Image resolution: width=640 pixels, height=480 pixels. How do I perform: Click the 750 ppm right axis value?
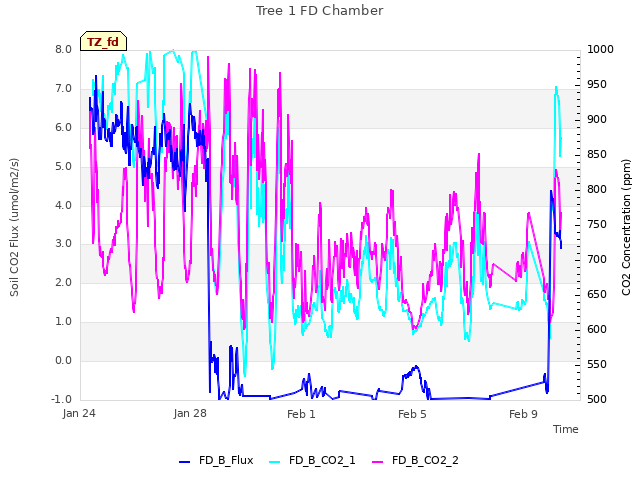click(597, 224)
